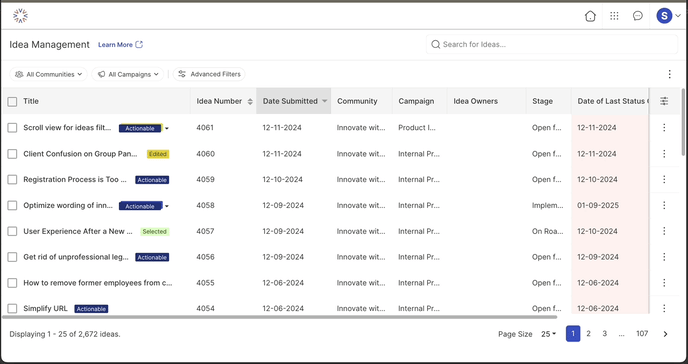The image size is (688, 364).
Task: Check the box for idea 4060
Action: pos(12,154)
